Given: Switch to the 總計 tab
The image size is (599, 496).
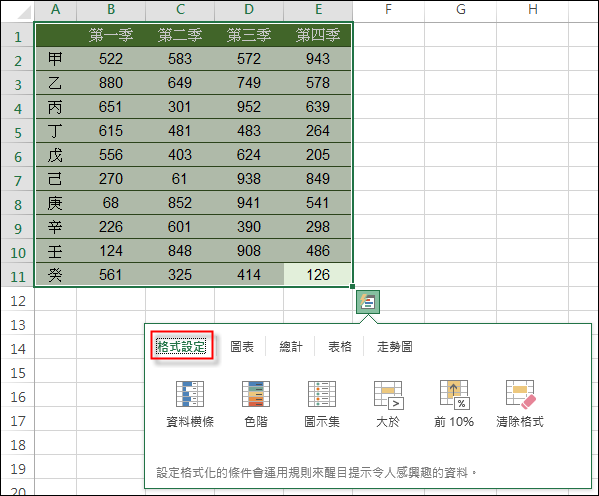Looking at the screenshot, I should point(291,347).
